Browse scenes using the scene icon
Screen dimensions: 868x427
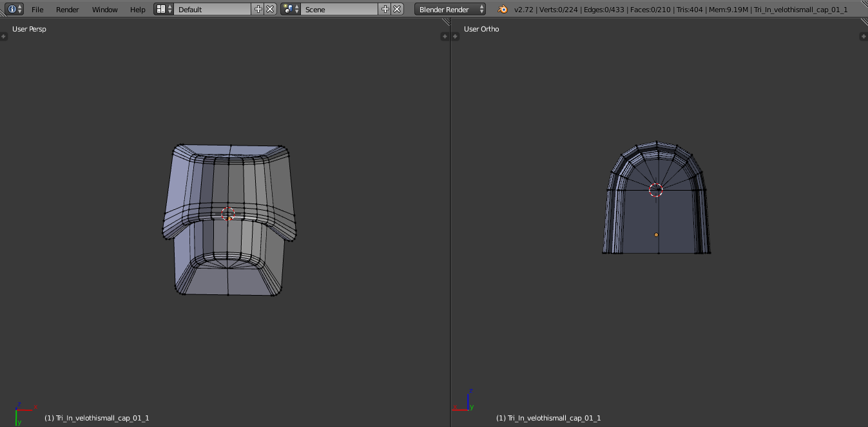[291, 9]
